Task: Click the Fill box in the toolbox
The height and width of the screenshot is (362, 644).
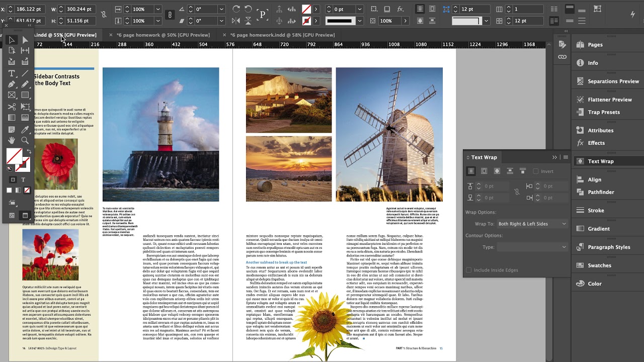Action: pyautogui.click(x=14, y=156)
